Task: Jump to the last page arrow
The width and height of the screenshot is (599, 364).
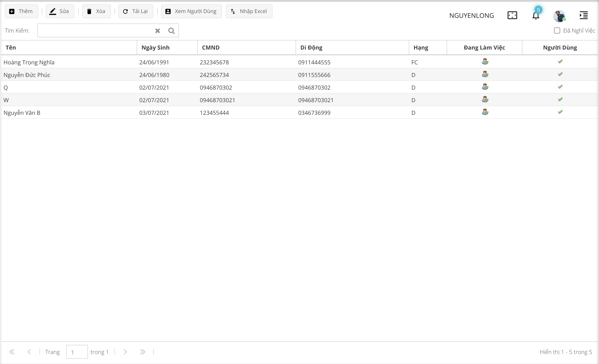Action: pyautogui.click(x=143, y=352)
